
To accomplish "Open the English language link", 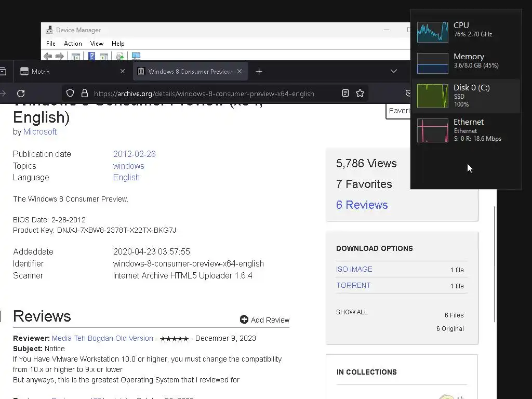I will (x=126, y=178).
